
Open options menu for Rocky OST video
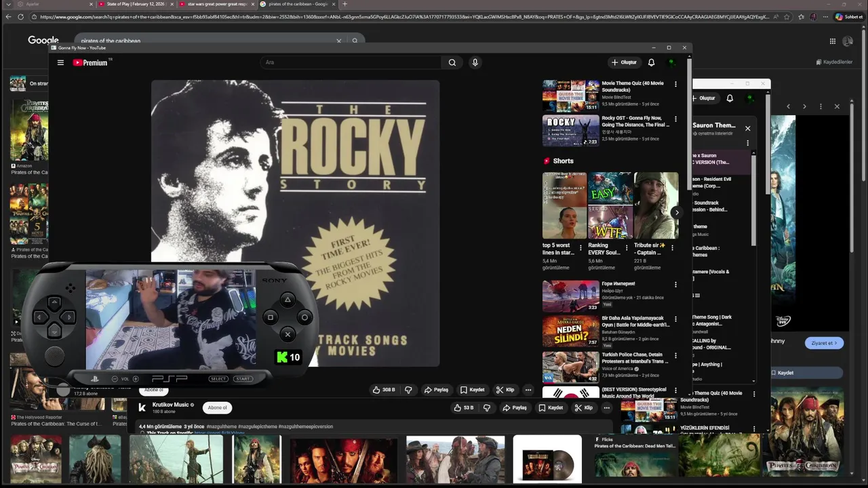(675, 119)
